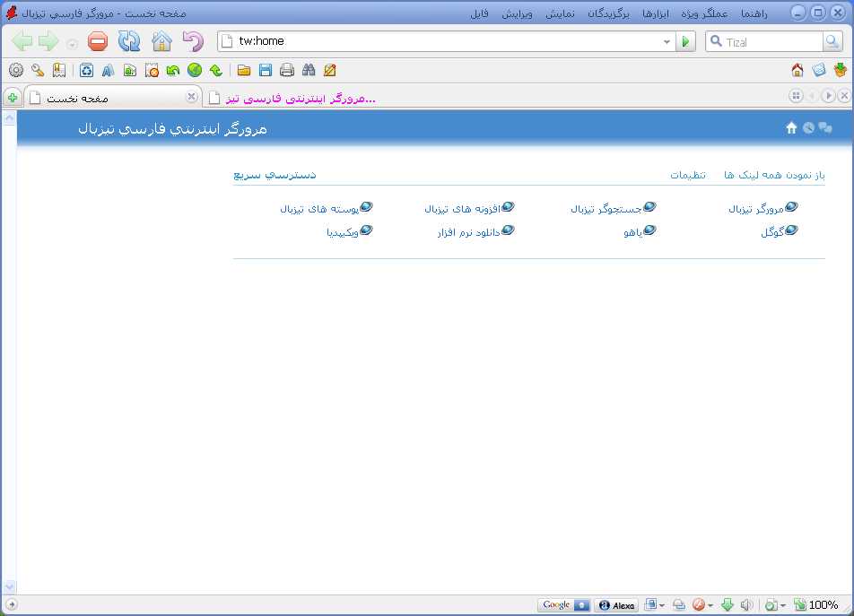Click the letter A text size icon

point(108,70)
